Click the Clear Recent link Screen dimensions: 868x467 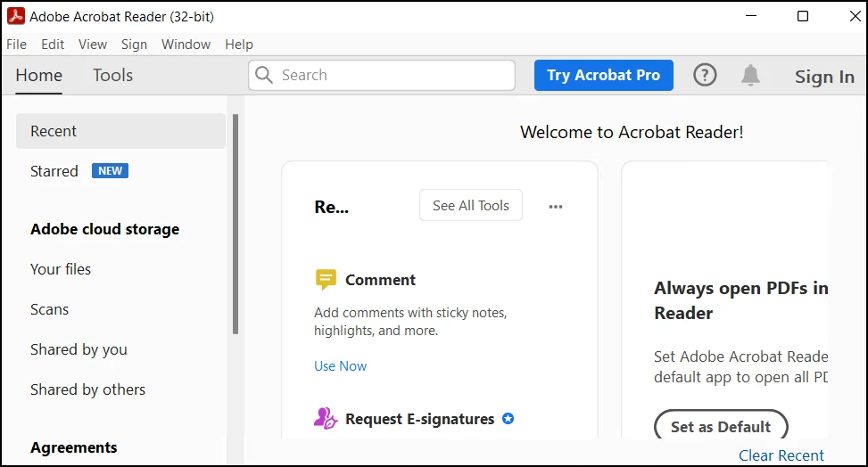(x=781, y=455)
